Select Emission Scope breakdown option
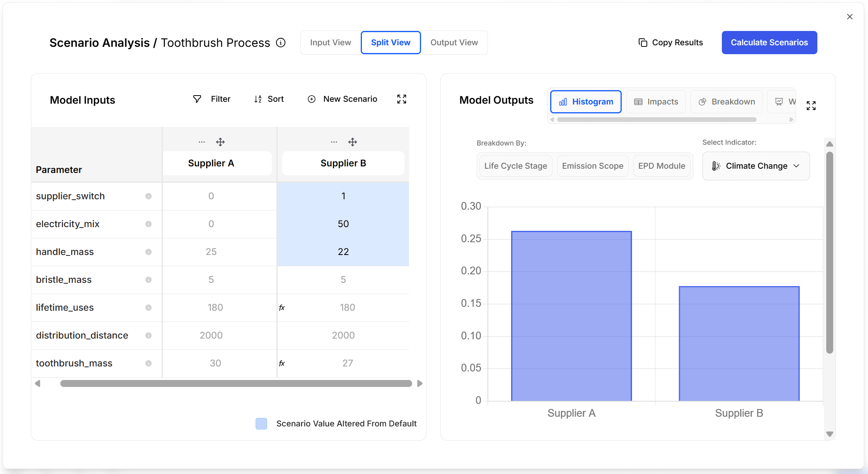This screenshot has height=474, width=868. (592, 166)
